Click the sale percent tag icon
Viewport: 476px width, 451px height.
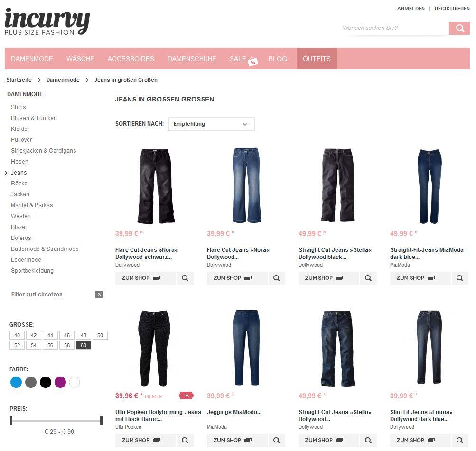click(252, 62)
